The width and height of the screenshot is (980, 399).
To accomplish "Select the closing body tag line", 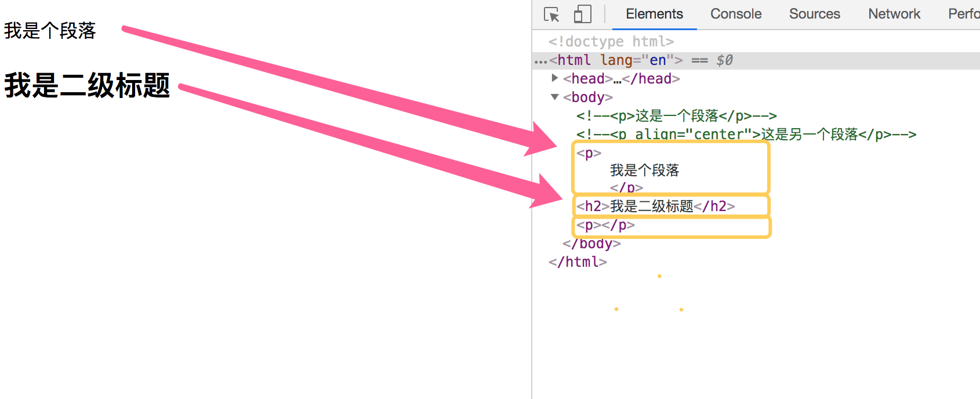I will pyautogui.click(x=591, y=244).
